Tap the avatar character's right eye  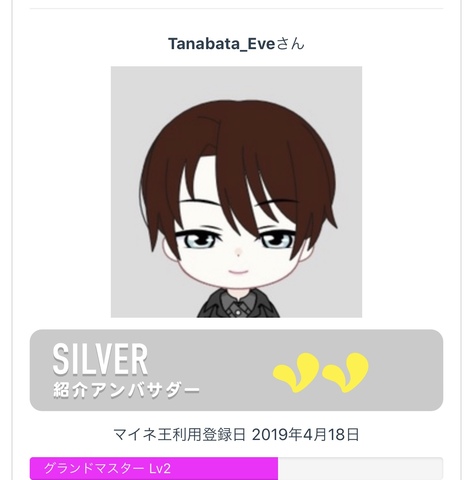click(x=277, y=240)
